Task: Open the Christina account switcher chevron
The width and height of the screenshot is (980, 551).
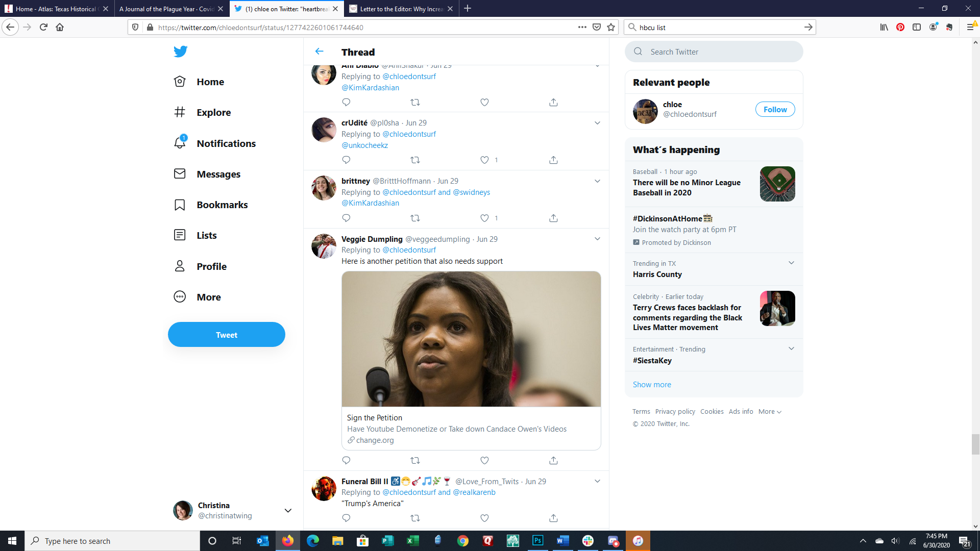Action: (x=288, y=511)
